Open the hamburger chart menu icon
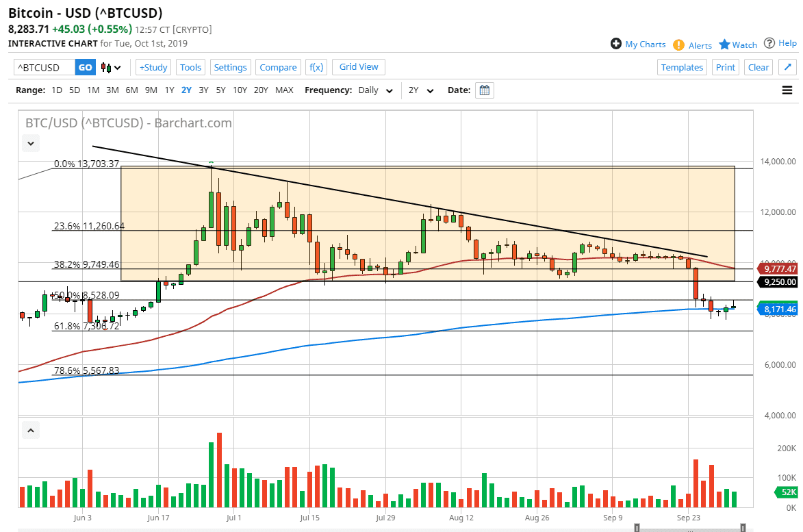The width and height of the screenshot is (803, 532). [x=787, y=90]
